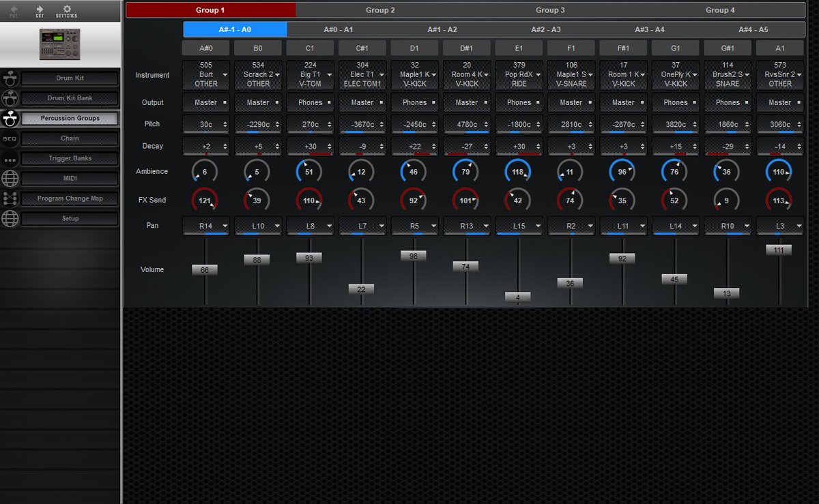The image size is (819, 504).
Task: Click the Decay +22 stepper
Action: pos(414,147)
